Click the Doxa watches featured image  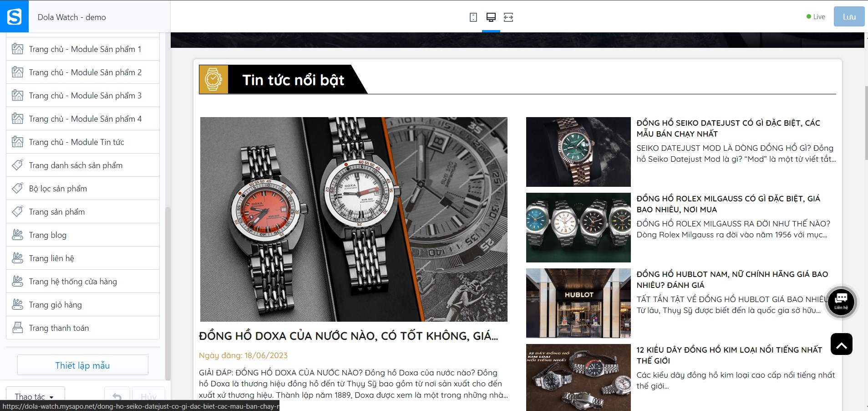[354, 219]
